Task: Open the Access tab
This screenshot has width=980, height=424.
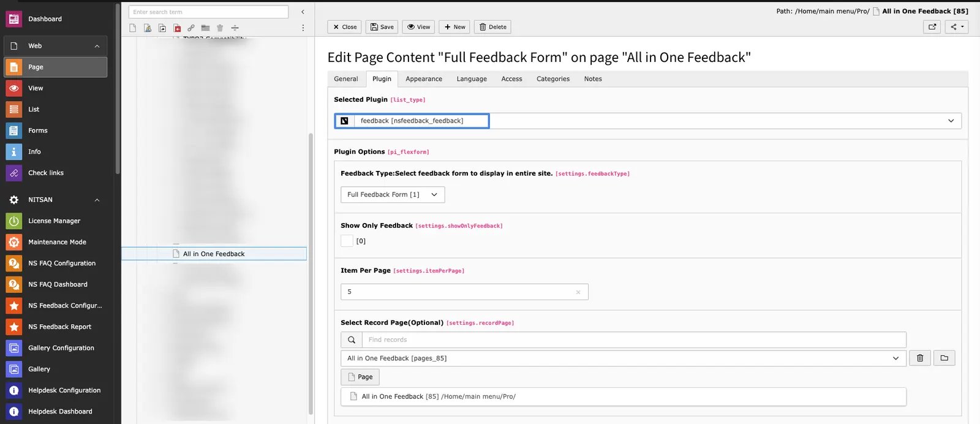Action: (511, 79)
